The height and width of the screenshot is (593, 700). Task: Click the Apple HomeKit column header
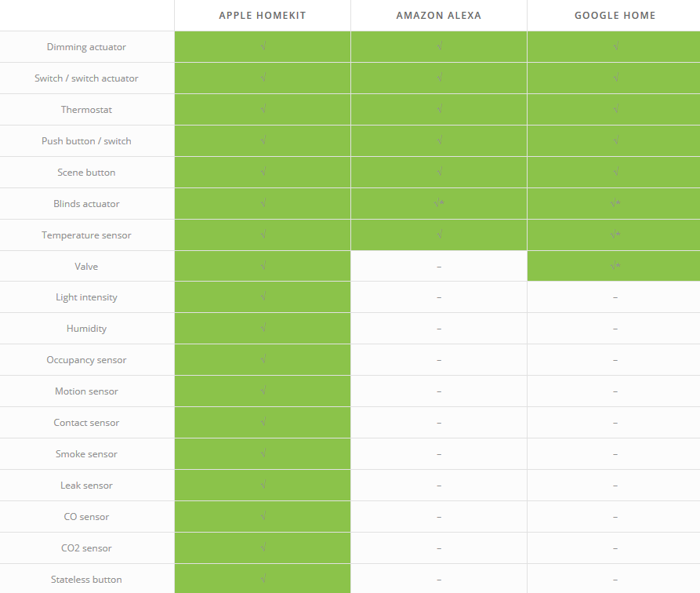[263, 16]
